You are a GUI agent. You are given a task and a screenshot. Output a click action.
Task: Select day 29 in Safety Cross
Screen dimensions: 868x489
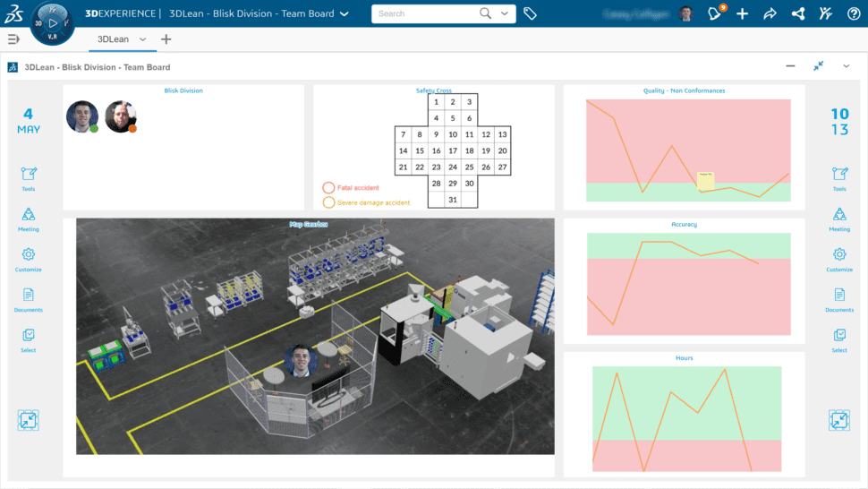coord(453,184)
